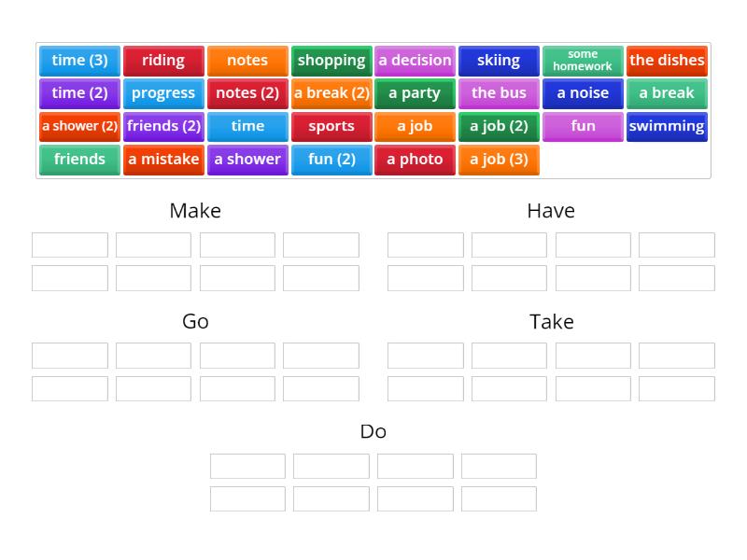The image size is (747, 560).
Task: Select the 'a noise' word tile
Action: point(583,92)
